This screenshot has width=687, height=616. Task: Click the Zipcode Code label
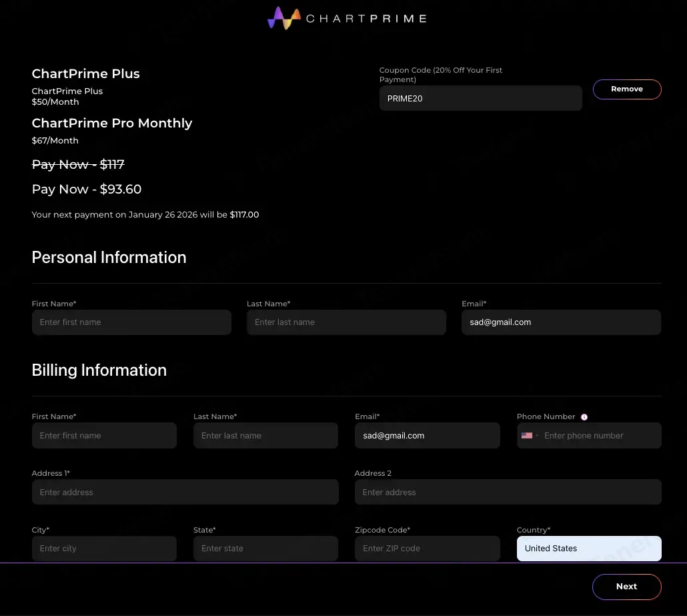pos(382,530)
